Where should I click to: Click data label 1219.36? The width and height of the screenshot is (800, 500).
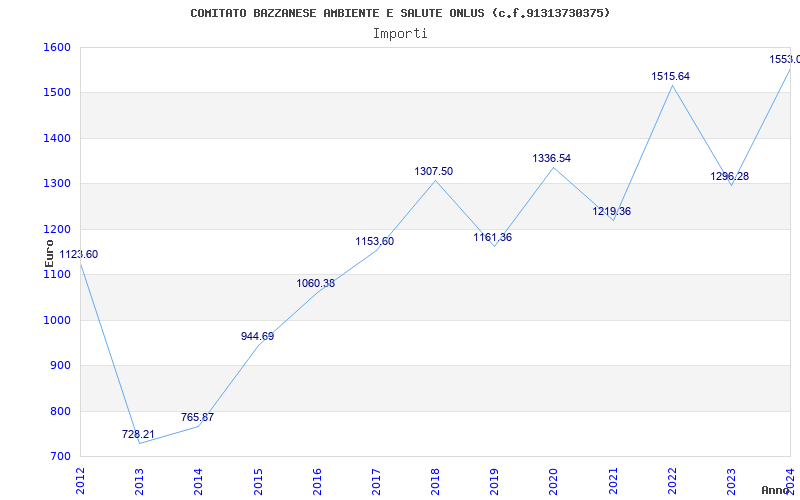click(612, 211)
